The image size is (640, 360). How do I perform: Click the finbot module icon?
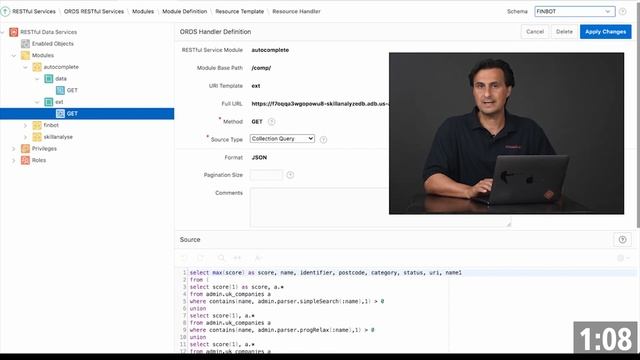pos(37,125)
